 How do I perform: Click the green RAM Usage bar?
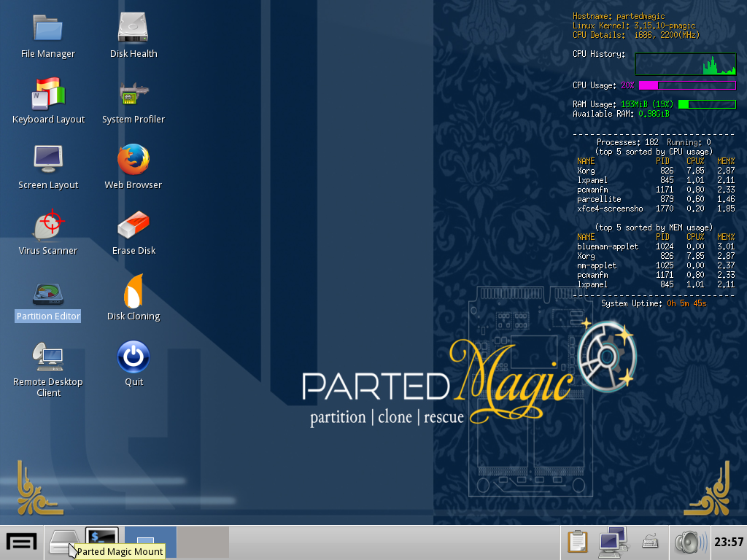click(707, 104)
